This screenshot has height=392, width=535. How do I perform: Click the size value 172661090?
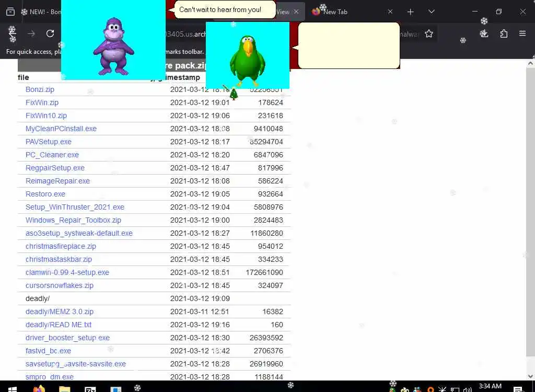(x=264, y=272)
